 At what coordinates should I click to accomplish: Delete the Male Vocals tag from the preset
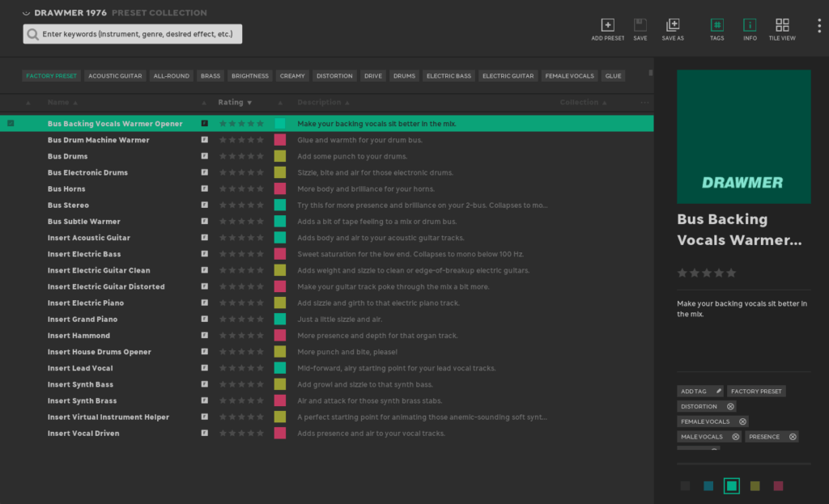pyautogui.click(x=736, y=437)
